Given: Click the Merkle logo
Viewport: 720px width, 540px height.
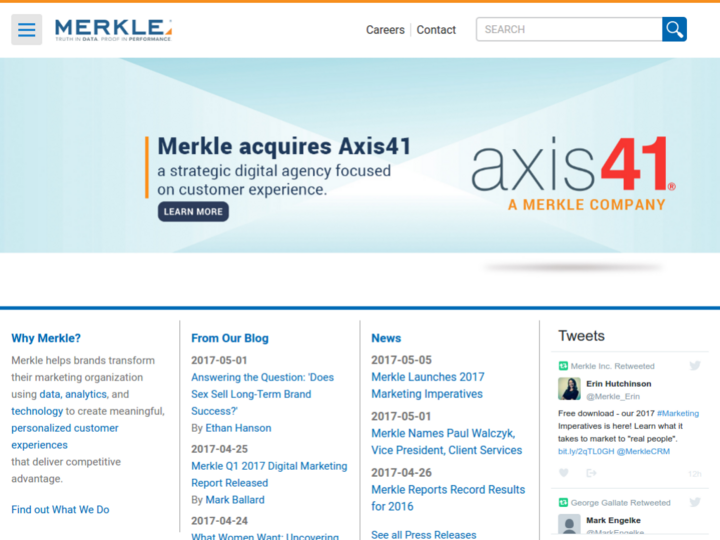Looking at the screenshot, I should click(x=113, y=30).
